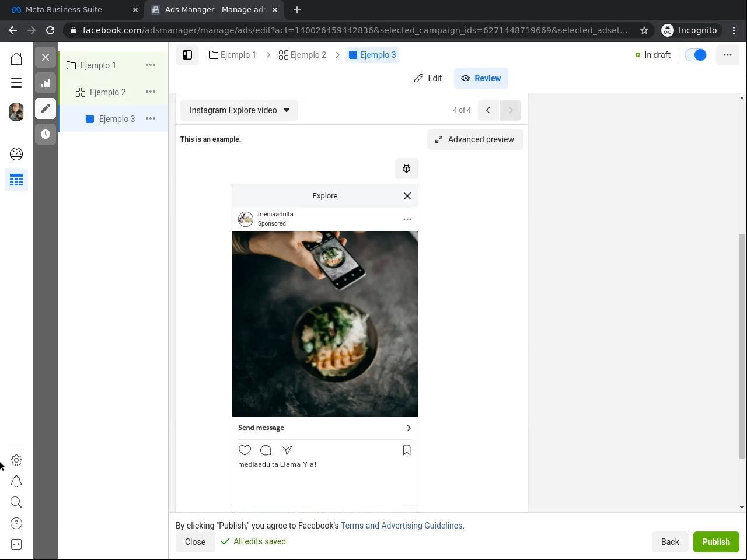This screenshot has height=560, width=747.
Task: Click the bug report icon above preview
Action: pyautogui.click(x=407, y=169)
